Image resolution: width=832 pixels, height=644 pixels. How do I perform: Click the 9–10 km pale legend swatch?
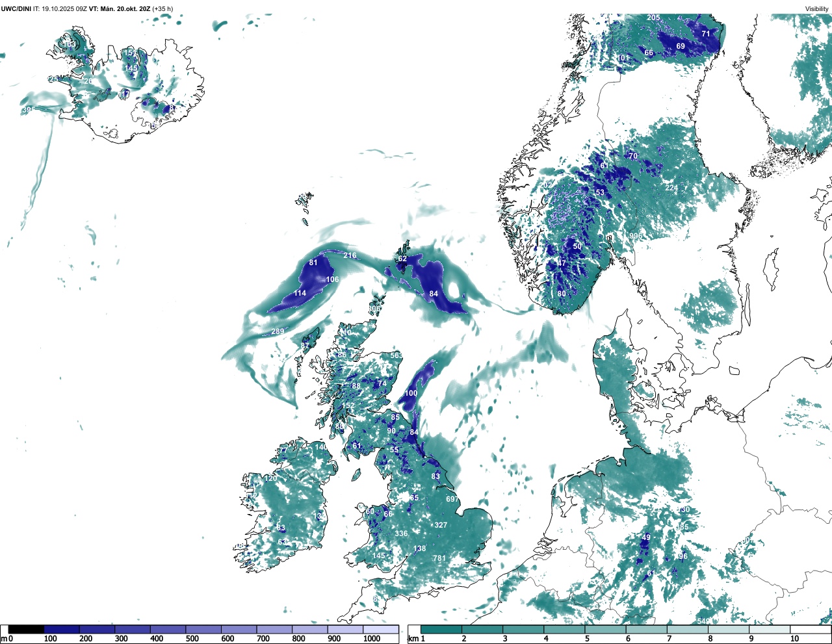coord(770,630)
